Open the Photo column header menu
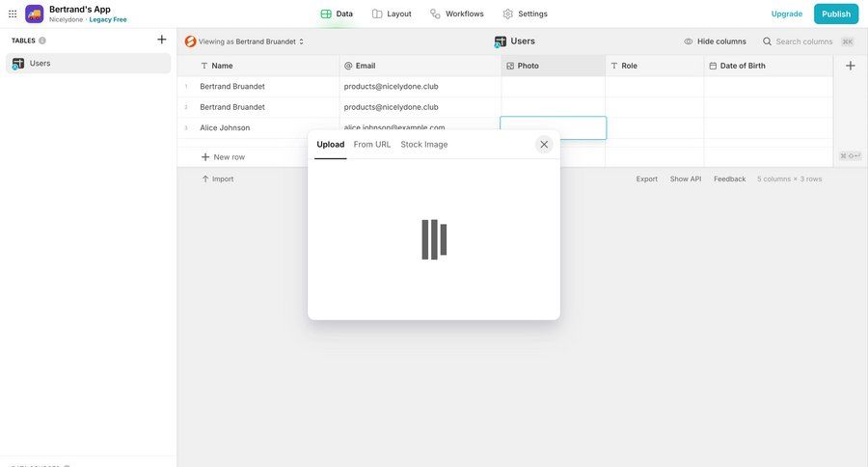The image size is (868, 467). coord(553,66)
